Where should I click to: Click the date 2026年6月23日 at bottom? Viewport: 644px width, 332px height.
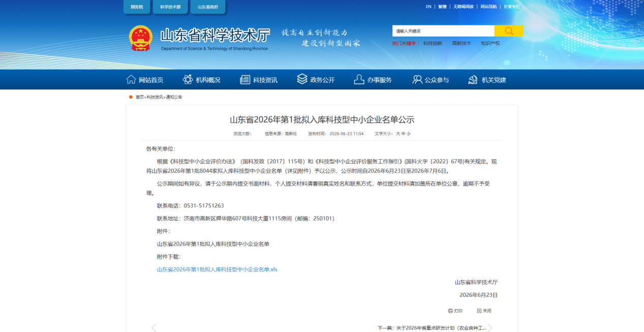pos(479,295)
